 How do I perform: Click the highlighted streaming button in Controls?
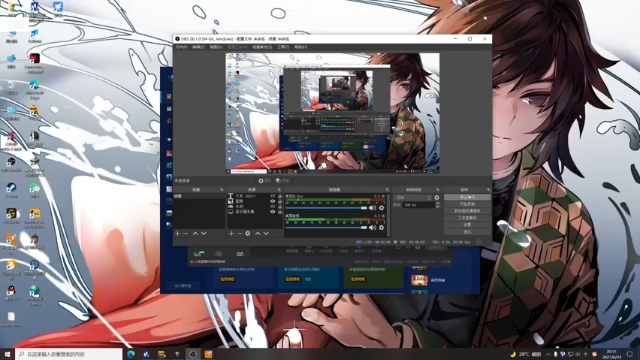467,197
